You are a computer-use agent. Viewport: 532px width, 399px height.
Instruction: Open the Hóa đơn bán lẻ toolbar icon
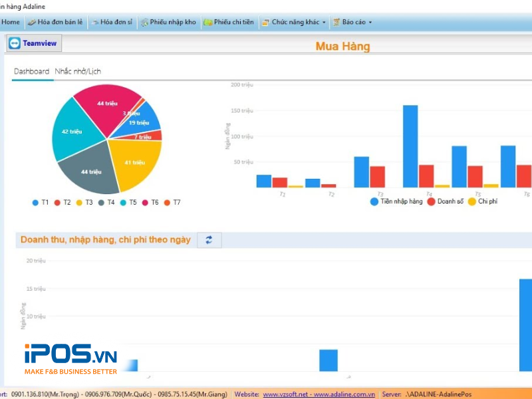click(x=31, y=23)
